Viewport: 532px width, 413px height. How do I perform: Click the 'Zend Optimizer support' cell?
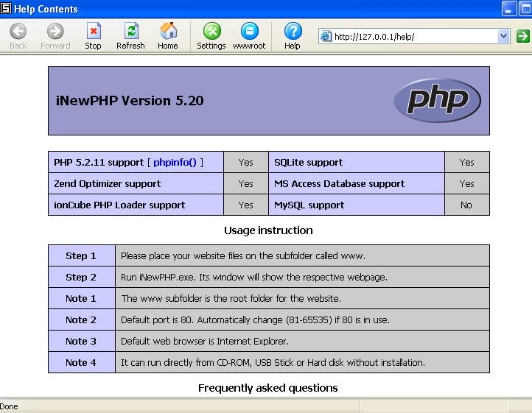pos(136,183)
